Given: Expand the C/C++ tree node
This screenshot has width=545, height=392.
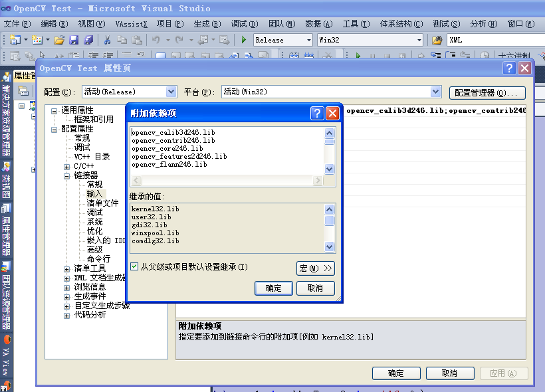Looking at the screenshot, I should click(67, 166).
